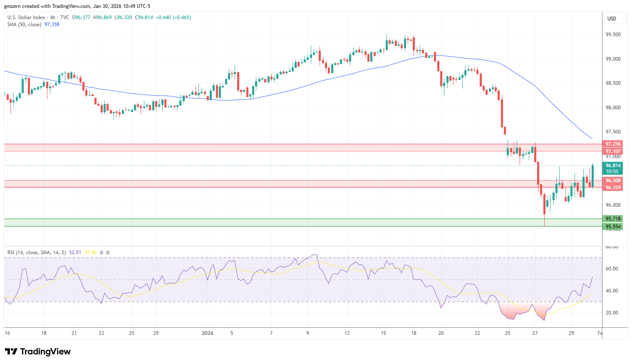Click the green support zone above 95.554
The height and width of the screenshot is (364, 632).
(x=303, y=223)
